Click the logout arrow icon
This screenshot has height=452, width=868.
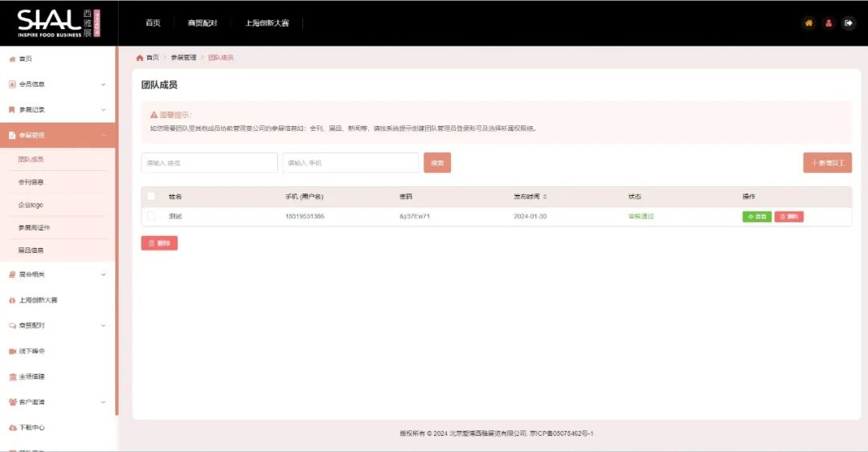(849, 23)
